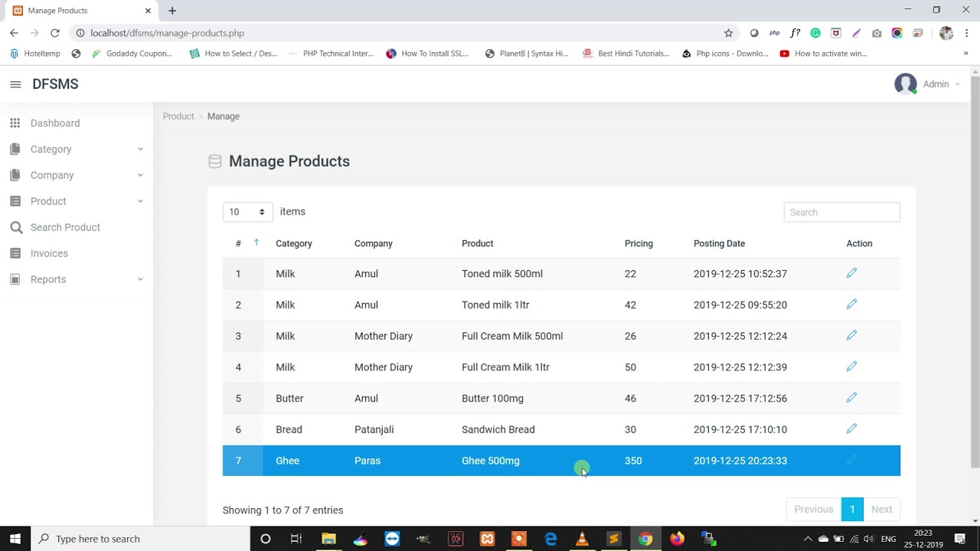
Task: Expand the Company sidebar menu
Action: (77, 175)
